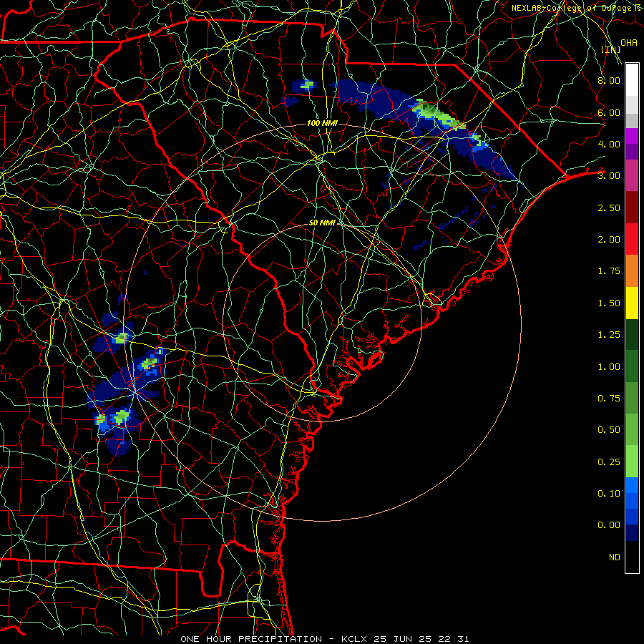This screenshot has width=644, height=644.
Task: Click the 2.50 legend value
Action: pos(609,208)
